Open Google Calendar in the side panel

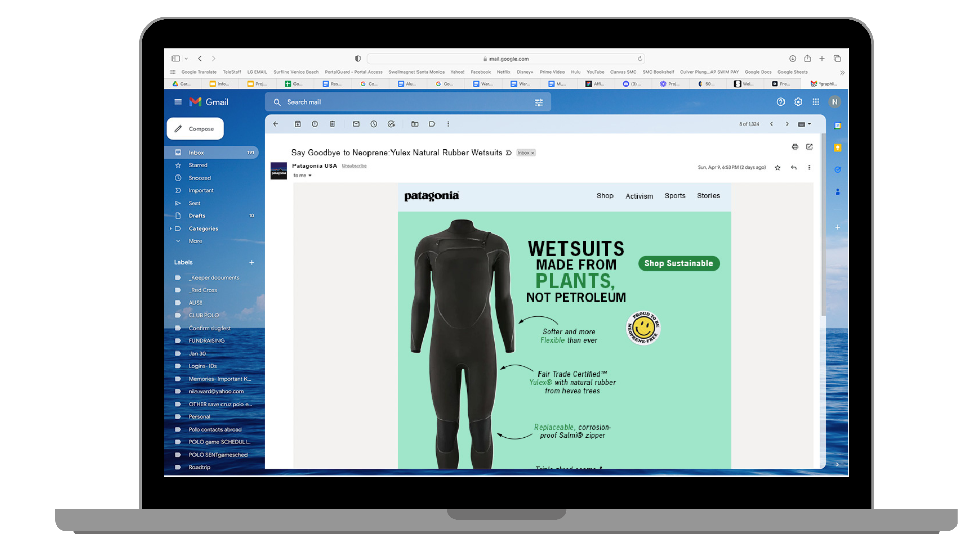838,126
